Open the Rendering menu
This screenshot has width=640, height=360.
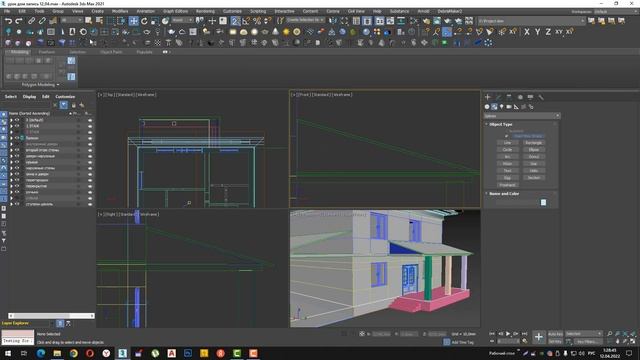click(205, 11)
